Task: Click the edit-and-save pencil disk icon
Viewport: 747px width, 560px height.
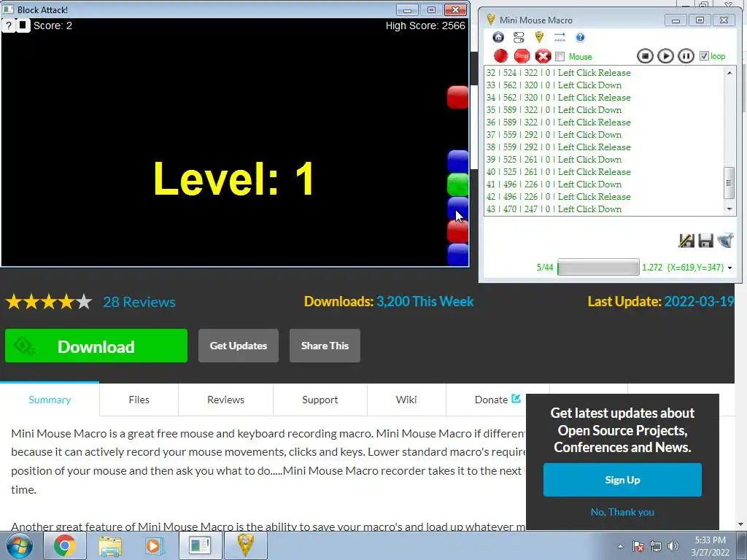Action: 686,241
